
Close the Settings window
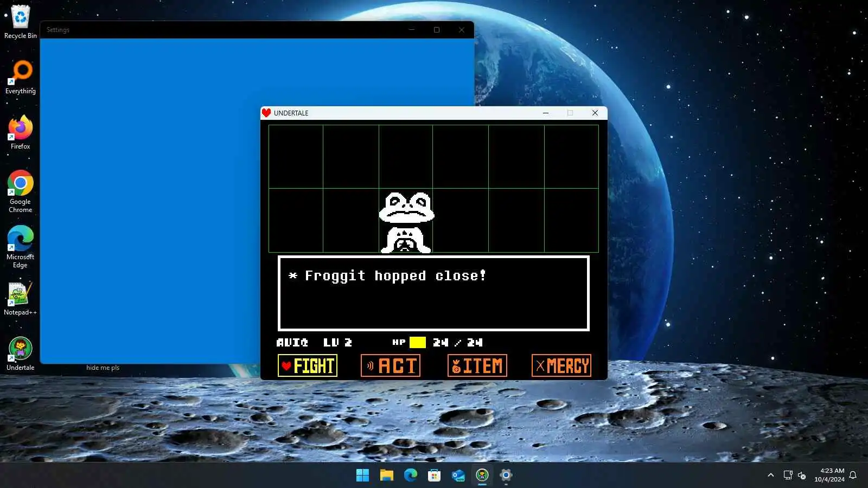(462, 30)
